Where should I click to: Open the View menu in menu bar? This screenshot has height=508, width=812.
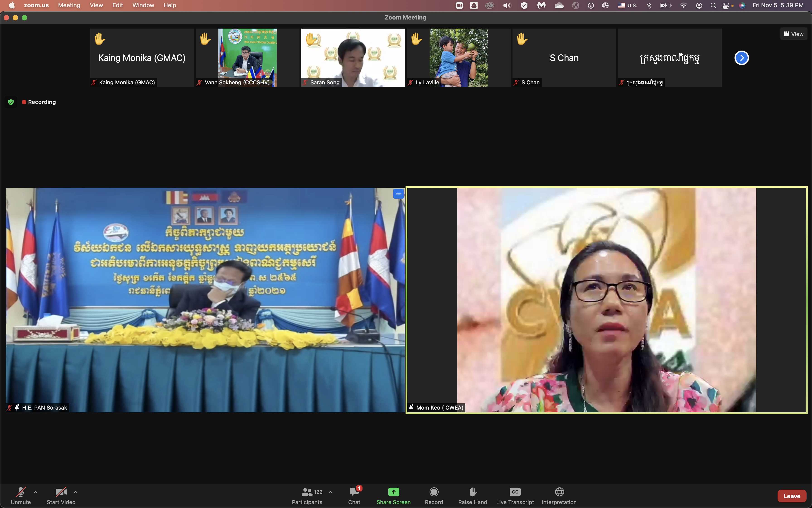click(96, 5)
